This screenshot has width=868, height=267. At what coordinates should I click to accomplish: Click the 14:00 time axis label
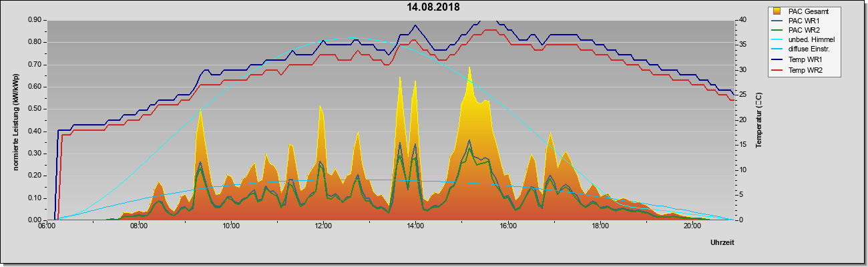coord(415,226)
